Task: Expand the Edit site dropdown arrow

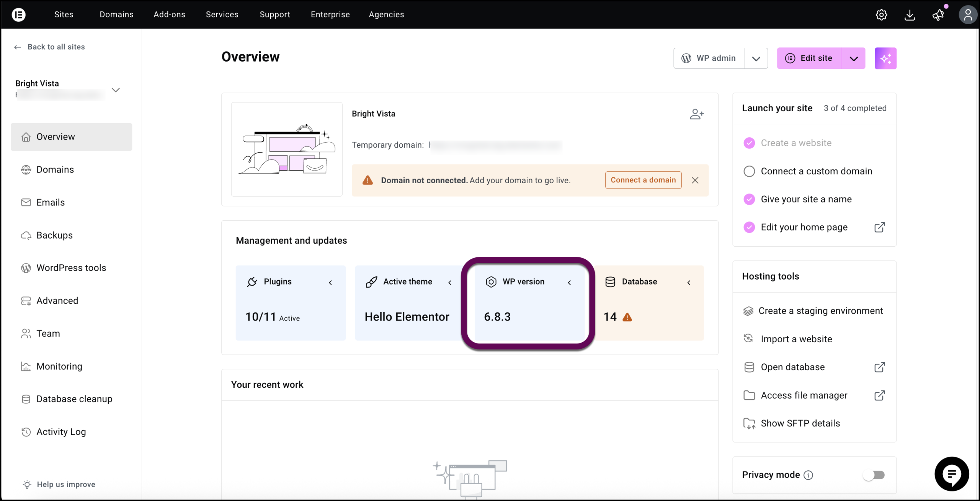Action: coord(854,59)
